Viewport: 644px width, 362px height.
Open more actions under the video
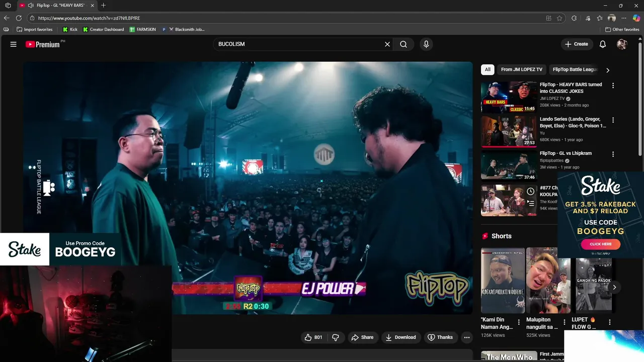(x=467, y=337)
